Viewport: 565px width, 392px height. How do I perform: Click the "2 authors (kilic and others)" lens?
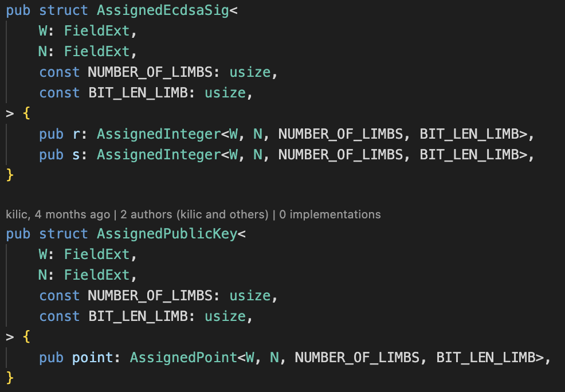[191, 214]
